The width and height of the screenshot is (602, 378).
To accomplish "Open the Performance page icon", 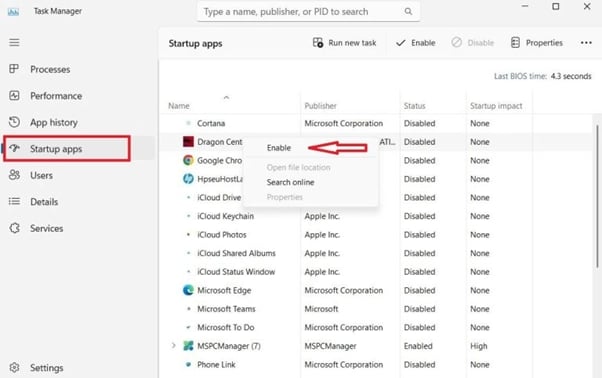I will pyautogui.click(x=14, y=96).
